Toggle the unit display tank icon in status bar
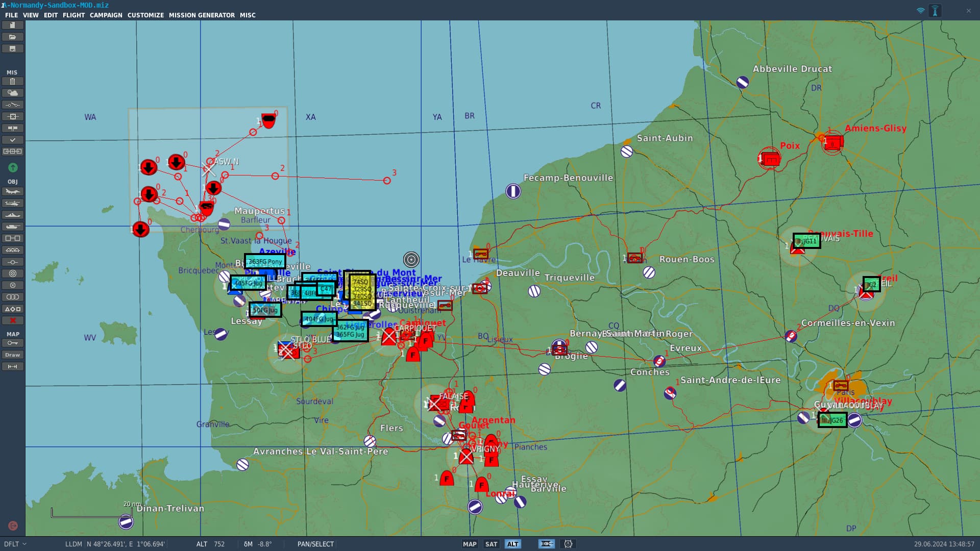 546,544
